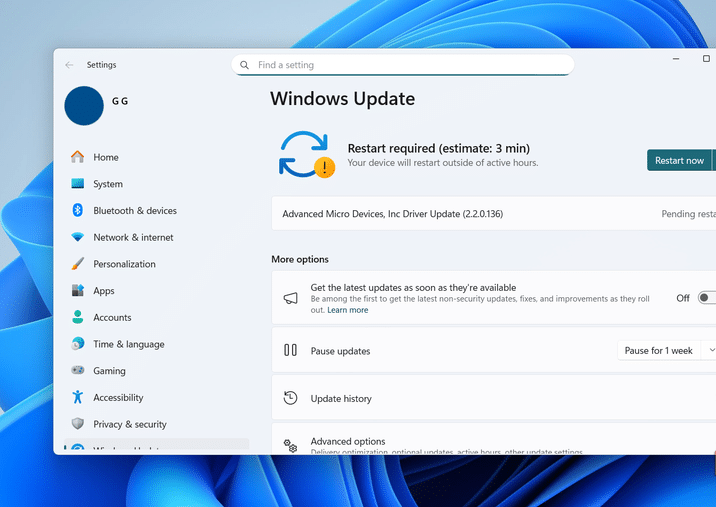Minimize the Settings window
The height and width of the screenshot is (507, 716).
click(676, 58)
